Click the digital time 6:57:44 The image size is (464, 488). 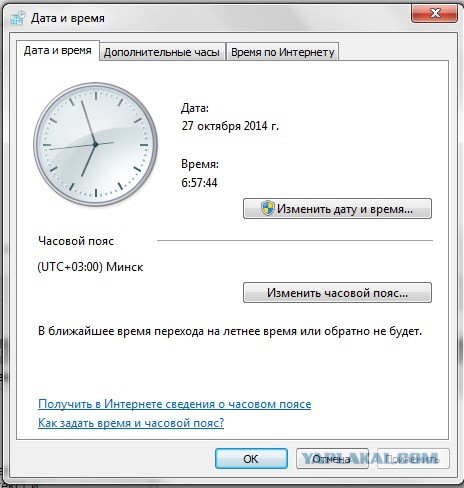click(199, 183)
